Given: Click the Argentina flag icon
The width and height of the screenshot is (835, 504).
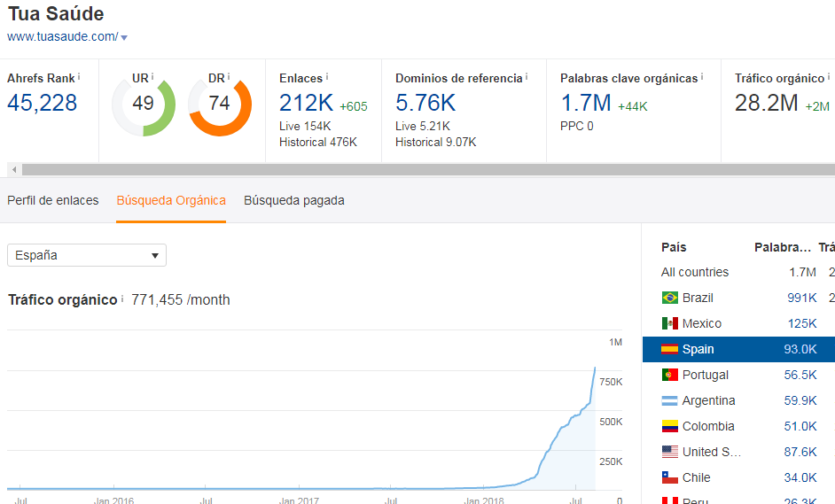Looking at the screenshot, I should [x=670, y=400].
